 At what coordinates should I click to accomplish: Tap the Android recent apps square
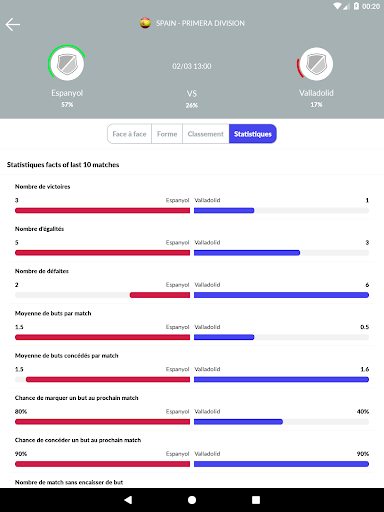[x=256, y=500]
